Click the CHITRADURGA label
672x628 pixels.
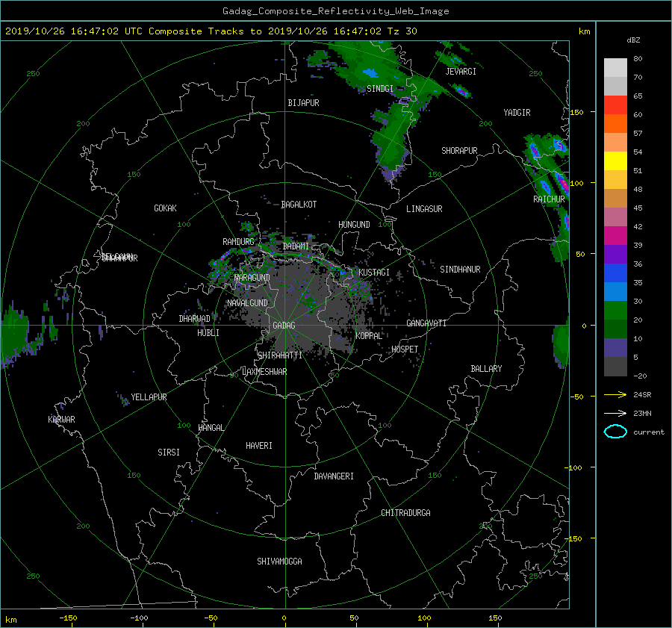coord(405,513)
